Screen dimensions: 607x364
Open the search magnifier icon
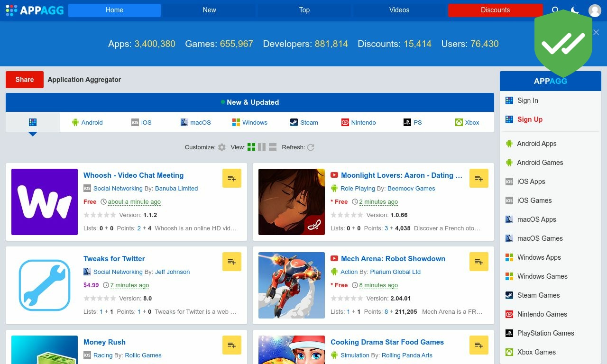click(556, 10)
